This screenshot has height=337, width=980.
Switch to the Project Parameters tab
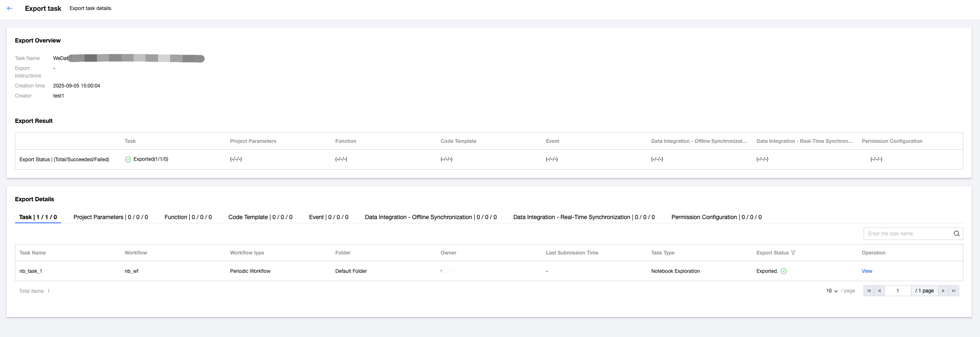tap(111, 217)
